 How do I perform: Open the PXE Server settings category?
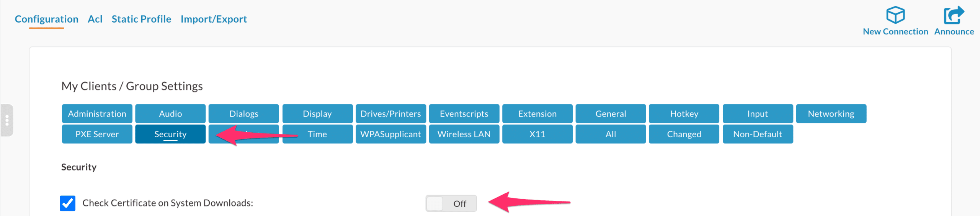tap(97, 134)
